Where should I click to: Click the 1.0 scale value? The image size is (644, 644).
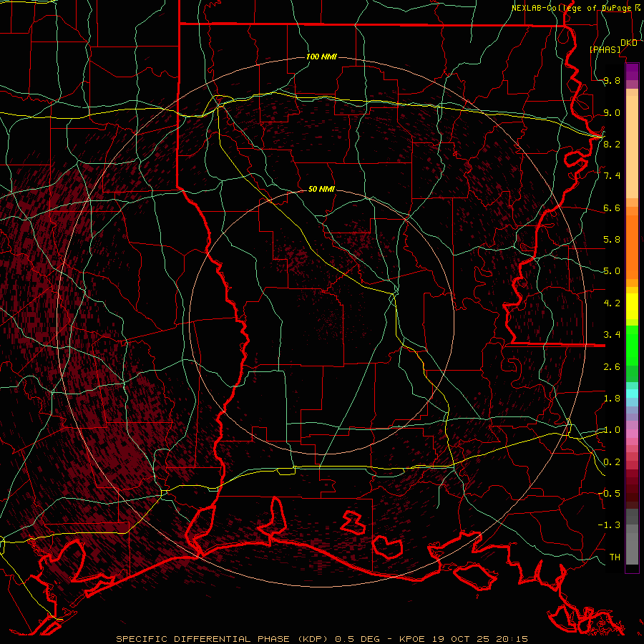click(x=612, y=430)
